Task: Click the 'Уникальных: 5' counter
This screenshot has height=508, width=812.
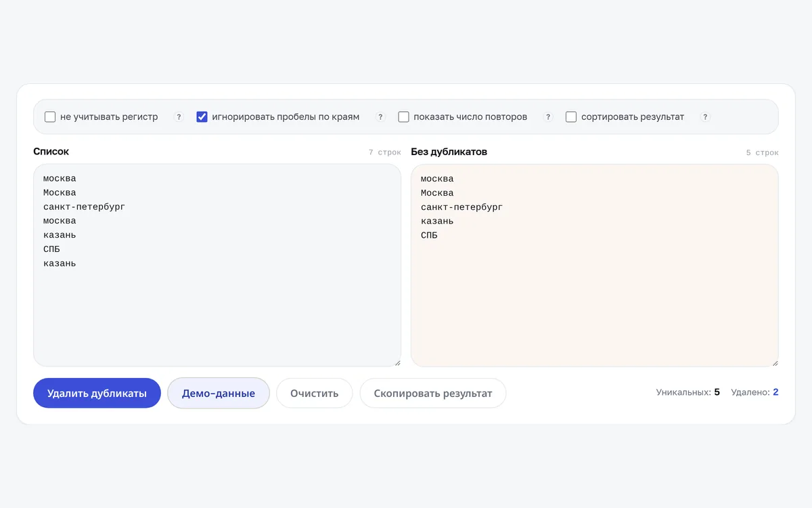Action: coord(687,392)
